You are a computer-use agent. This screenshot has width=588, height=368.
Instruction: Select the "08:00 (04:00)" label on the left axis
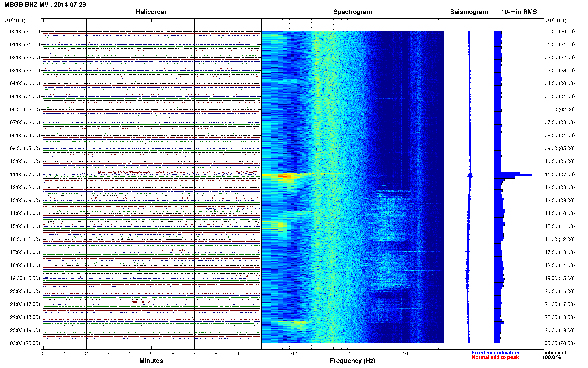click(x=25, y=136)
